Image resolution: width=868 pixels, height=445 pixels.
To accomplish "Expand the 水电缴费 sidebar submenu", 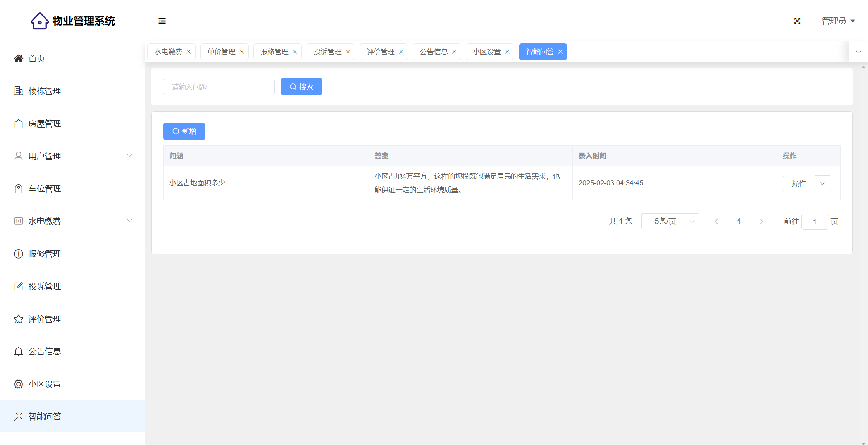I will point(130,221).
